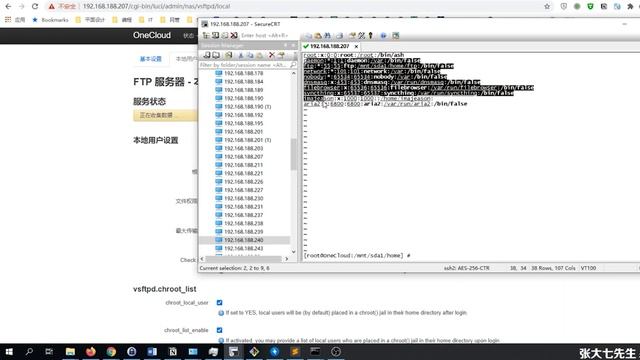Open Word from the taskbar
Viewport: 640px width, 360px height.
152,351
